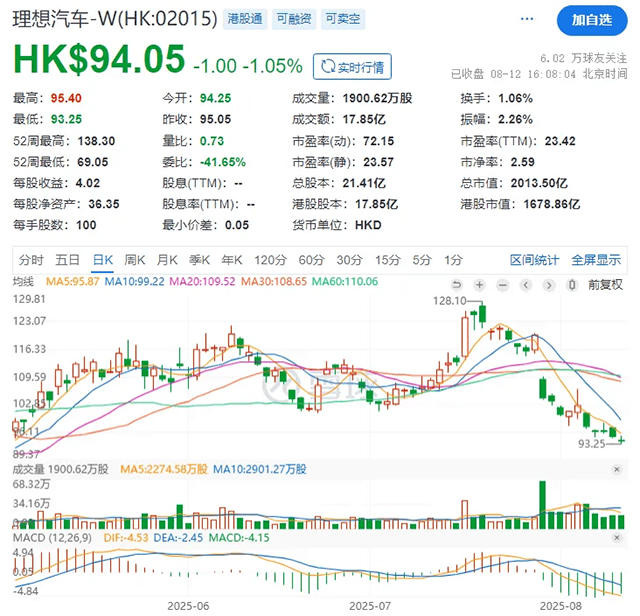Click the tallest green volume bar
The image size is (640, 616).
click(542, 505)
